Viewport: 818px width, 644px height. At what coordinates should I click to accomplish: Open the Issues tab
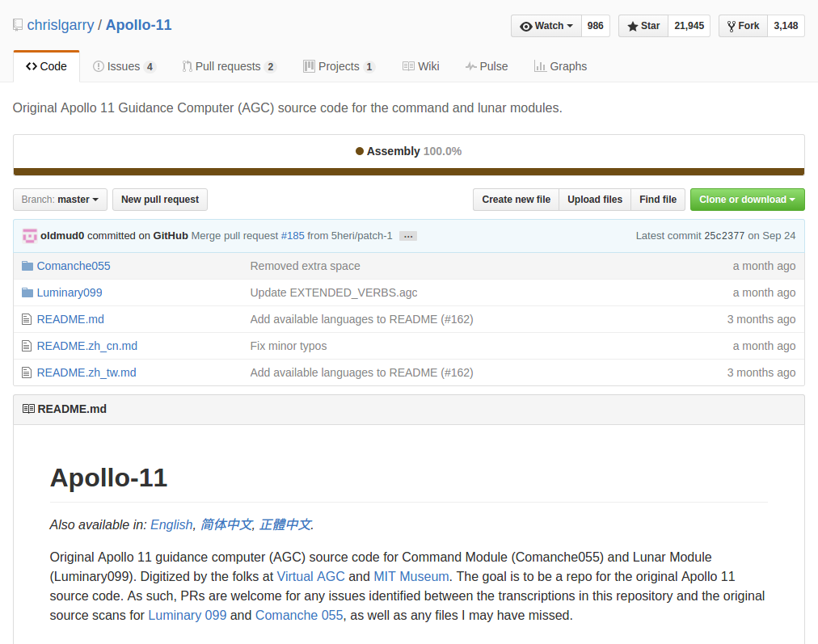click(124, 67)
